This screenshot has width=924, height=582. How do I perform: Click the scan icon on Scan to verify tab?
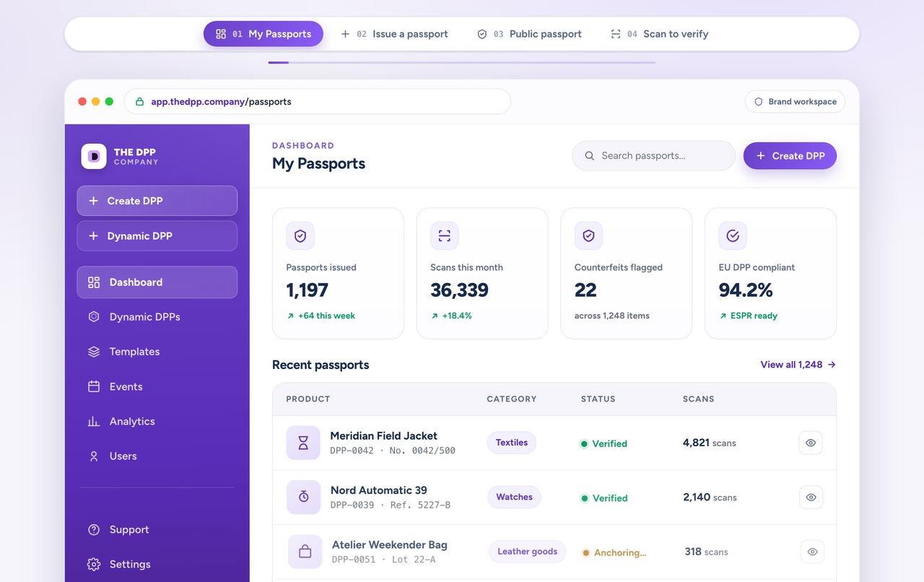(x=616, y=34)
